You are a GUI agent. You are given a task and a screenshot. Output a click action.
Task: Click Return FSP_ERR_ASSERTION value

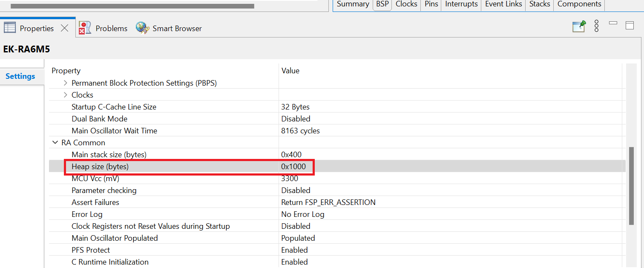[328, 202]
